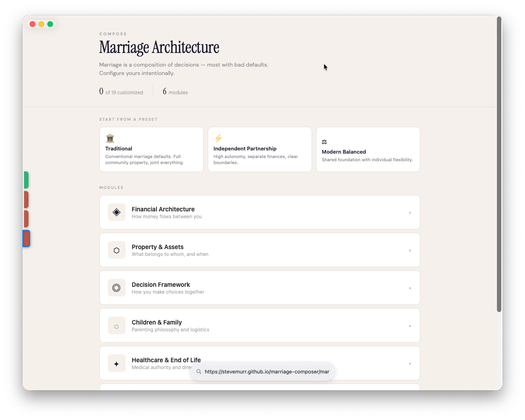
Task: Click the lightning bolt icon on Independent Partnership
Action: tap(218, 138)
